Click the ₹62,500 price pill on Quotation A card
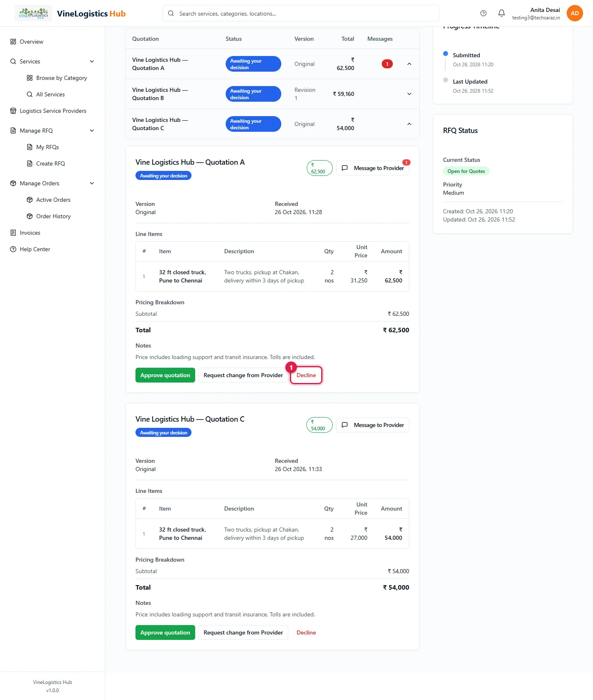 [x=320, y=168]
